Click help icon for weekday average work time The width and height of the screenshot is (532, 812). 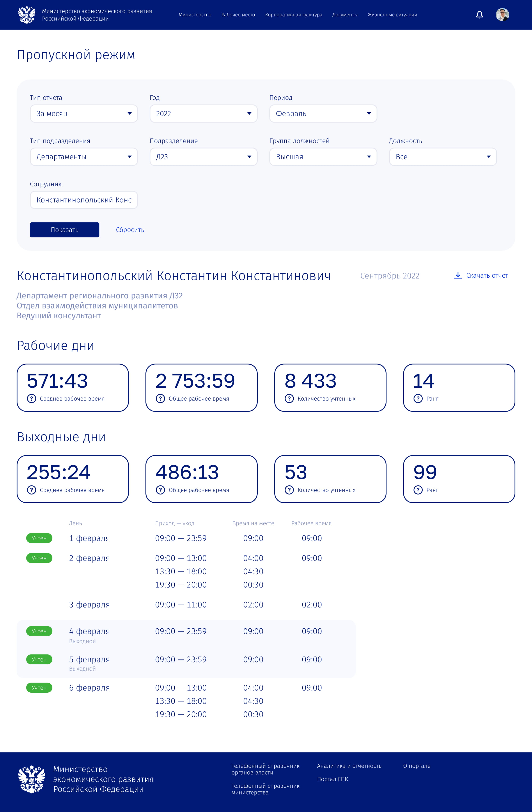pyautogui.click(x=31, y=399)
